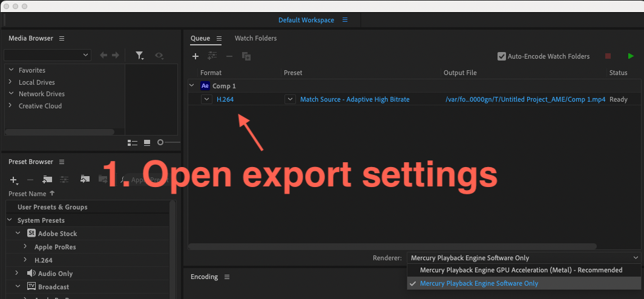Expand the Audio Only preset group
This screenshot has height=299, width=644.
tap(17, 273)
